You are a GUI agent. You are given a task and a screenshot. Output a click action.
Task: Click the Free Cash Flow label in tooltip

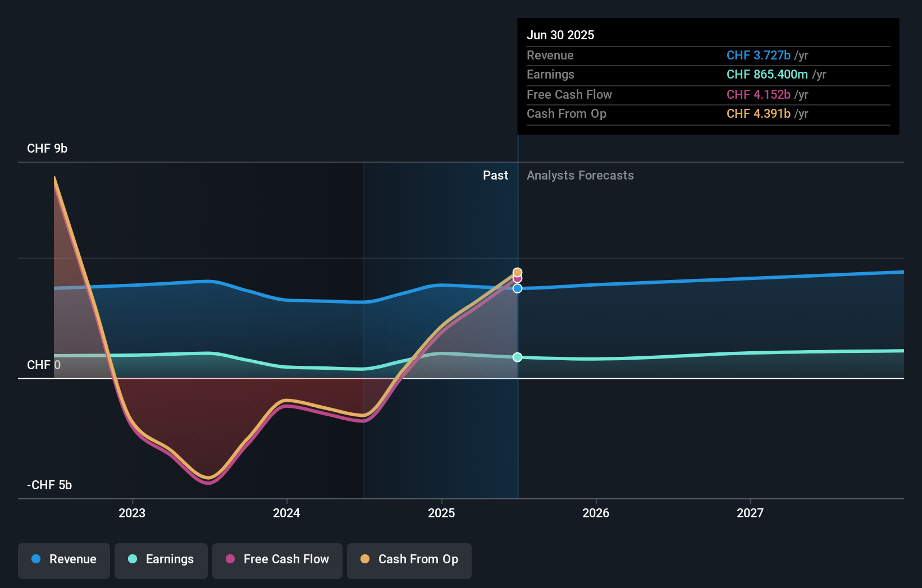(x=569, y=94)
